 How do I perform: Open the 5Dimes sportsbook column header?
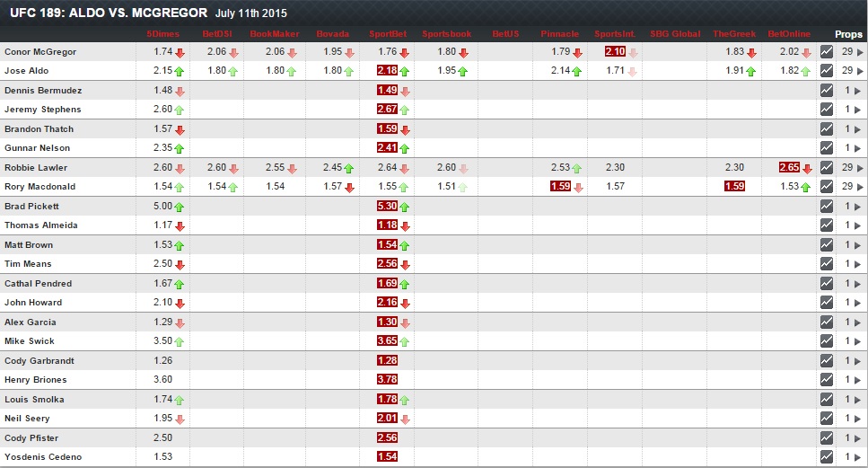162,34
